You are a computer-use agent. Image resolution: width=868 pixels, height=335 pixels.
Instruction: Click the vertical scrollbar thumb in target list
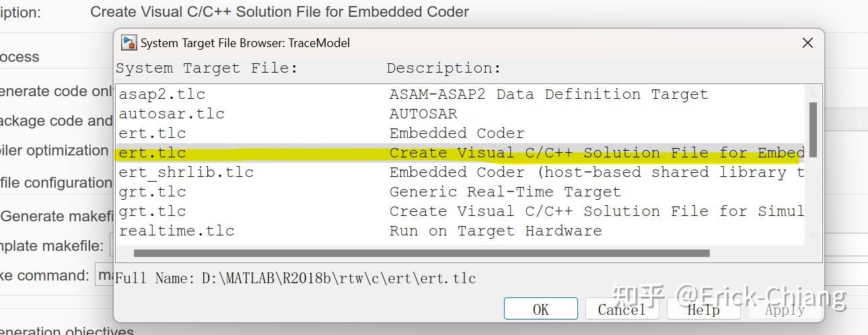pos(813,128)
